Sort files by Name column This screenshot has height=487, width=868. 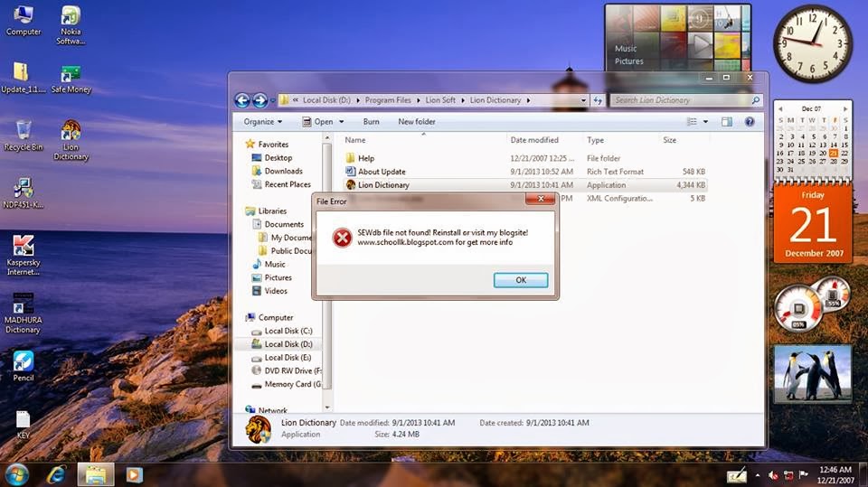(354, 140)
